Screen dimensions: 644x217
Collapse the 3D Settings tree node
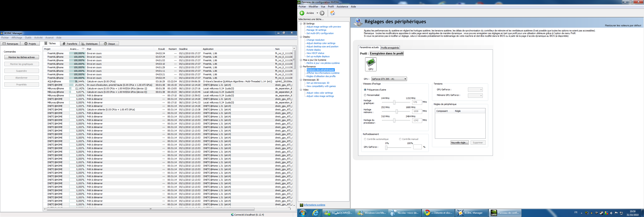301,24
